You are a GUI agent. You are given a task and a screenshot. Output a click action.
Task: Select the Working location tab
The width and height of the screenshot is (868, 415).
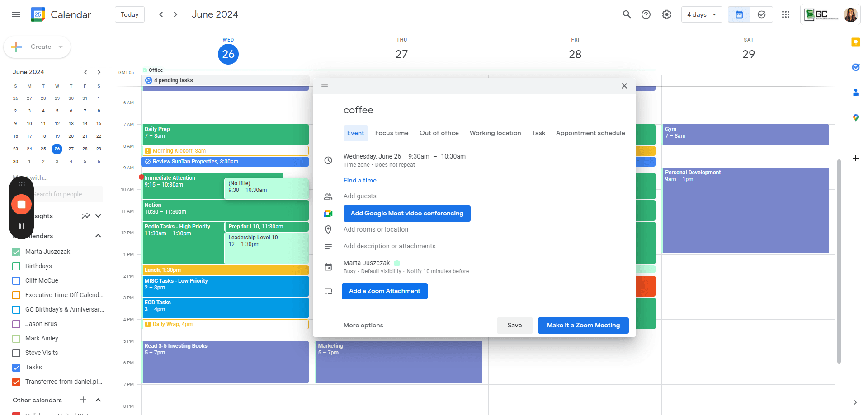coord(495,133)
